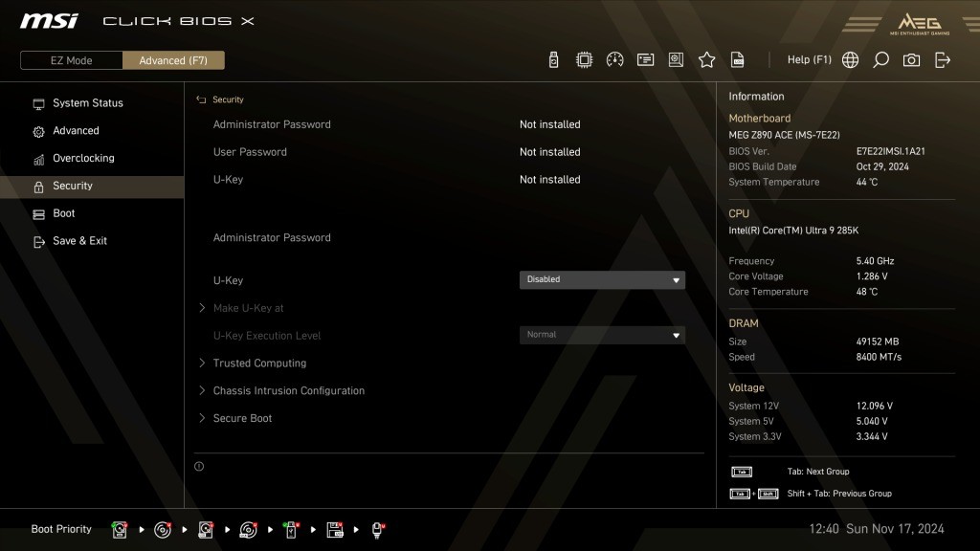Open the Overclocking menu in sidebar
This screenshot has height=551, width=980.
83,159
